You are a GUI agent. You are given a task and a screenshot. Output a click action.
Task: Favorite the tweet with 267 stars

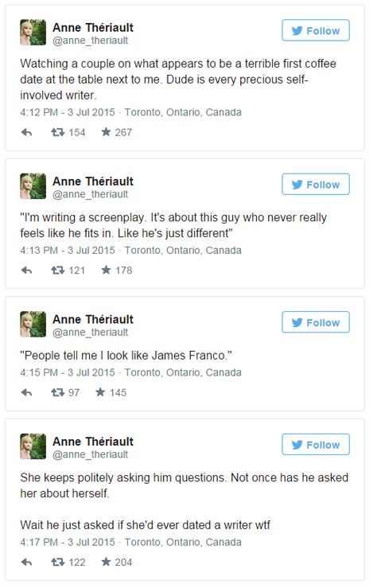click(x=106, y=132)
